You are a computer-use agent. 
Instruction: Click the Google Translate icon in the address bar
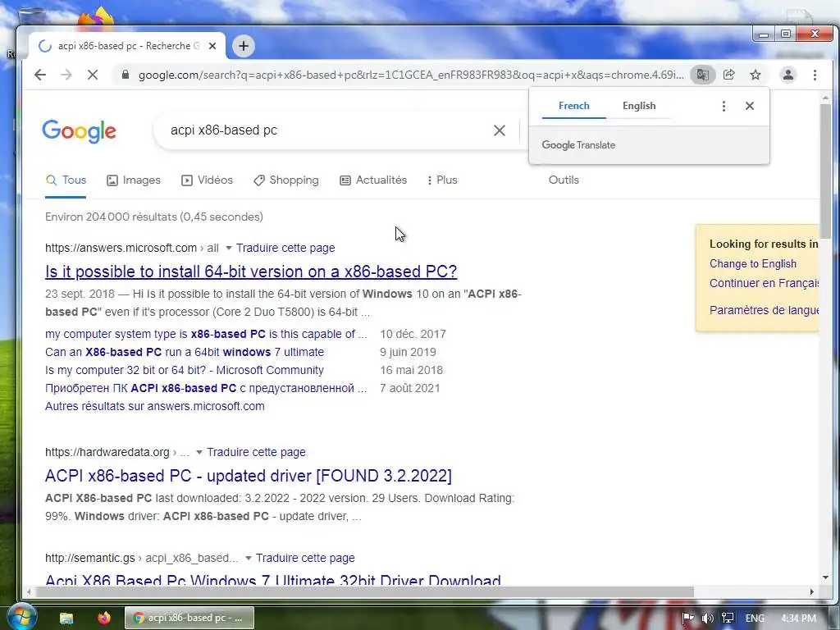[x=703, y=75]
